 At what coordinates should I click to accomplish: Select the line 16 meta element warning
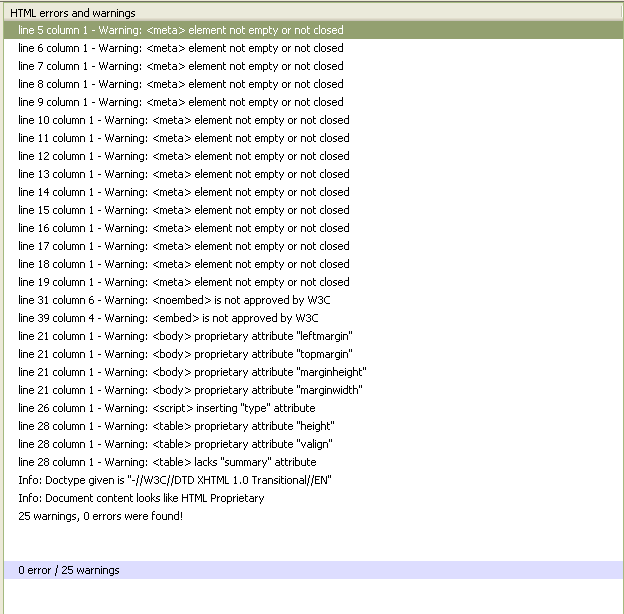pos(313,228)
